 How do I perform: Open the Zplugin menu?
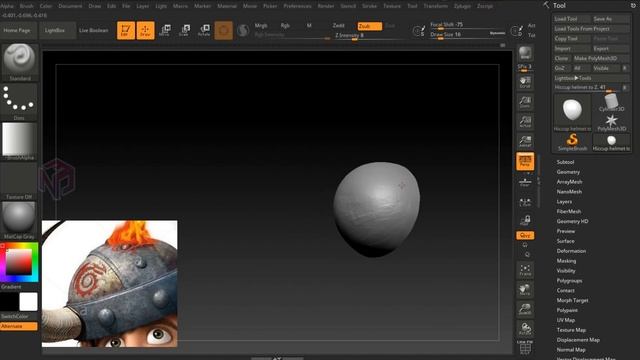[x=462, y=6]
